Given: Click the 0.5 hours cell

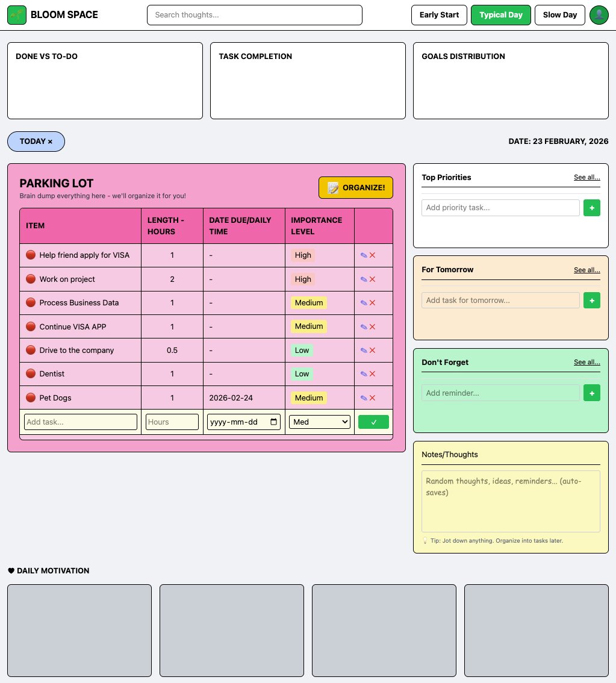Looking at the screenshot, I should coord(172,350).
